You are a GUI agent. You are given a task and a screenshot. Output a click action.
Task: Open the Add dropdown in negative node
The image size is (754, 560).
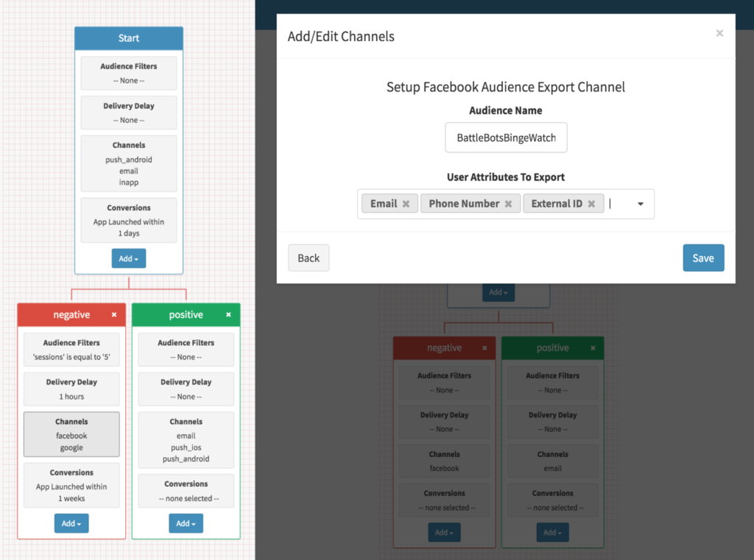[71, 523]
